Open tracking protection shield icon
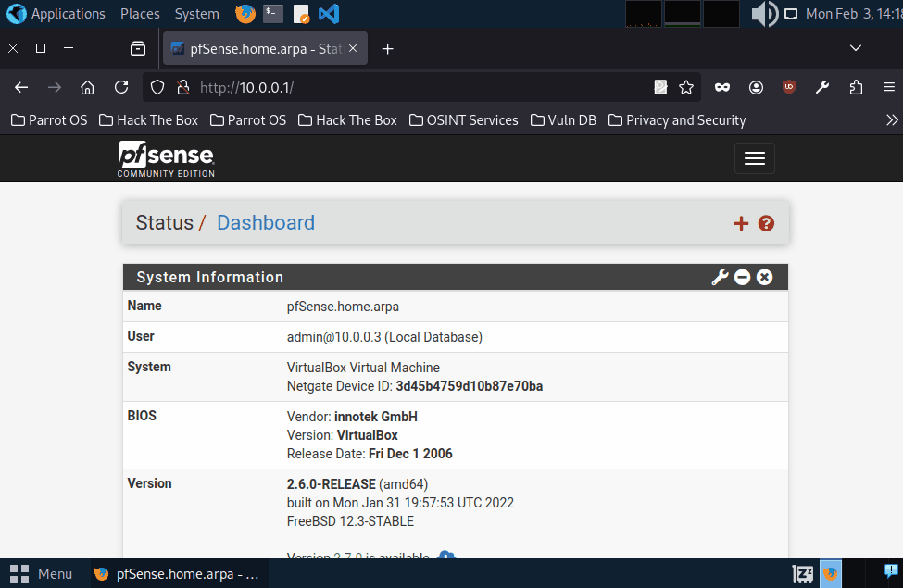This screenshot has height=588, width=903. point(157,88)
